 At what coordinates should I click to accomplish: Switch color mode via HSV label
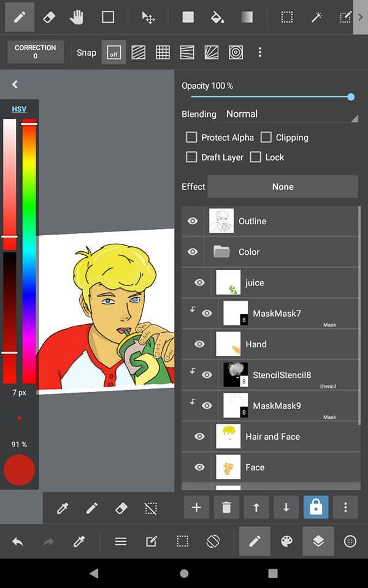pyautogui.click(x=19, y=109)
